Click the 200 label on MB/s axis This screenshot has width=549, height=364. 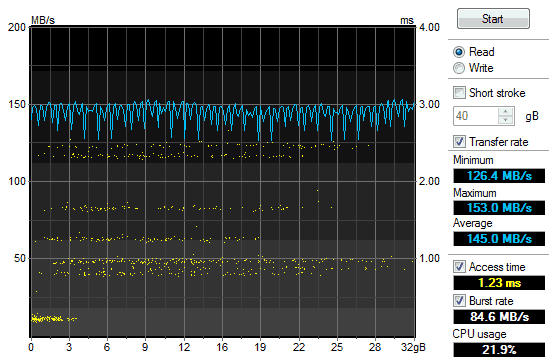click(x=17, y=27)
